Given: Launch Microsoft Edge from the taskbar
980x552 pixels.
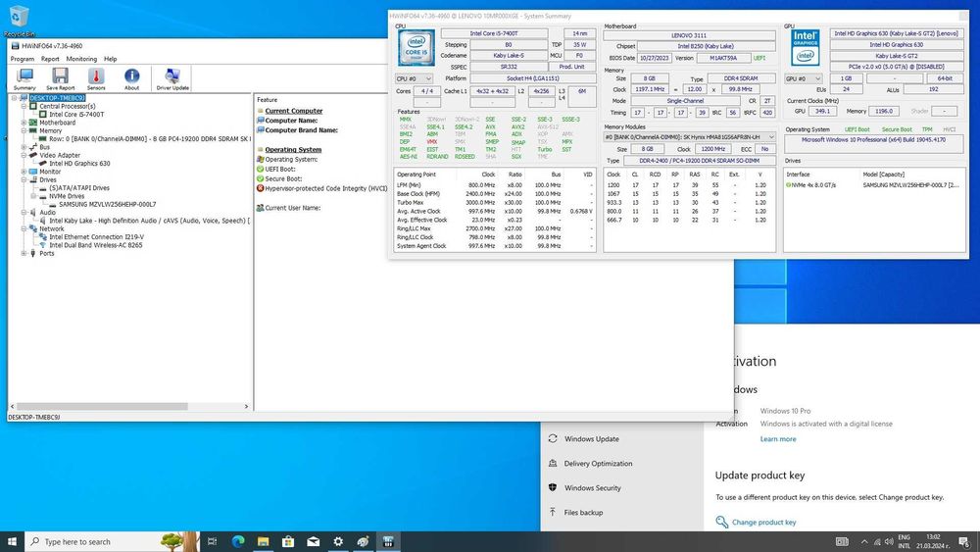Looking at the screenshot, I should tap(238, 541).
